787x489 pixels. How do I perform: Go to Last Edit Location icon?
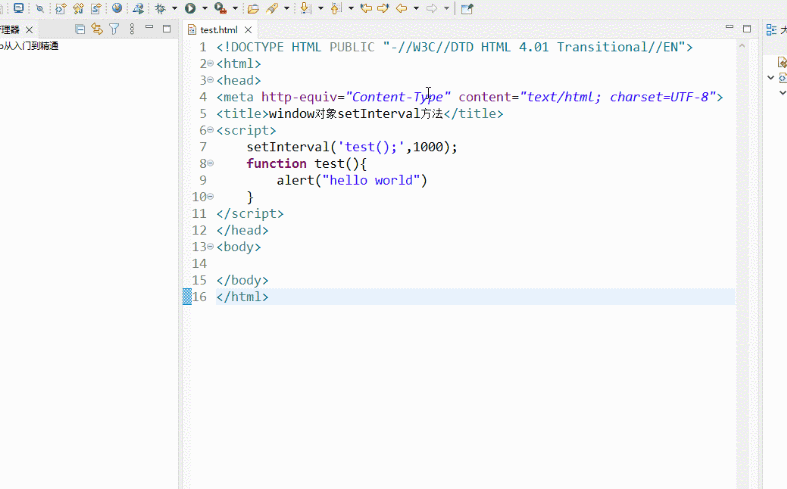pos(366,8)
